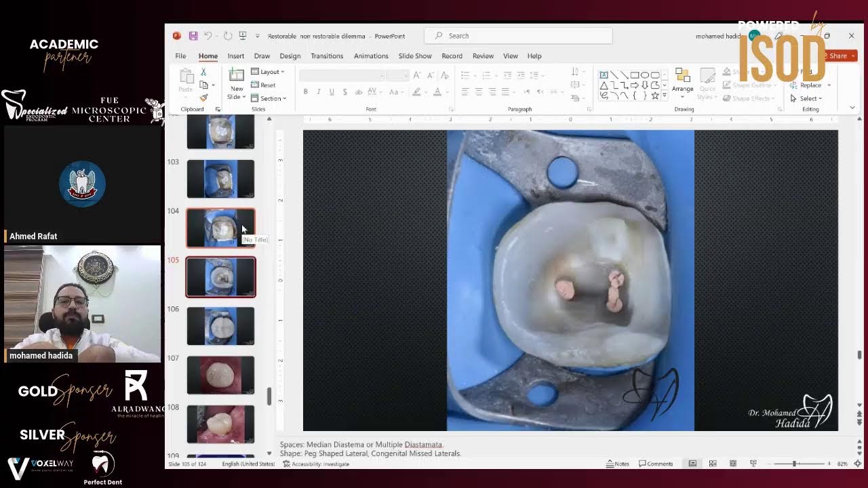Click Increase List Level icon
Image resolution: width=868 pixels, height=488 pixels.
pos(521,75)
